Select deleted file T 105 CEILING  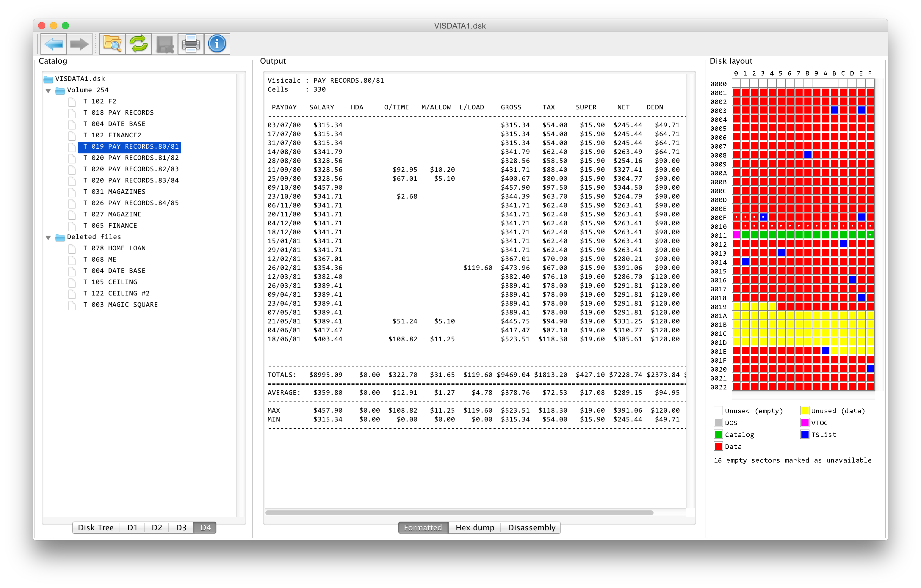coord(110,282)
